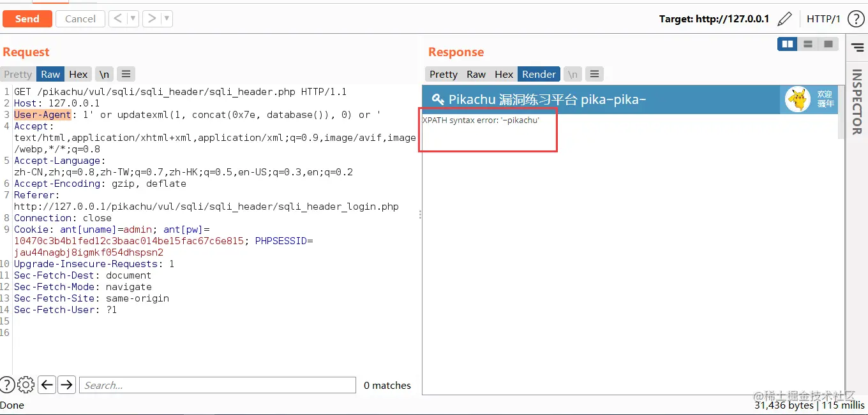This screenshot has width=868, height=415.
Task: Go to previous request with the back arrow
Action: pos(117,18)
